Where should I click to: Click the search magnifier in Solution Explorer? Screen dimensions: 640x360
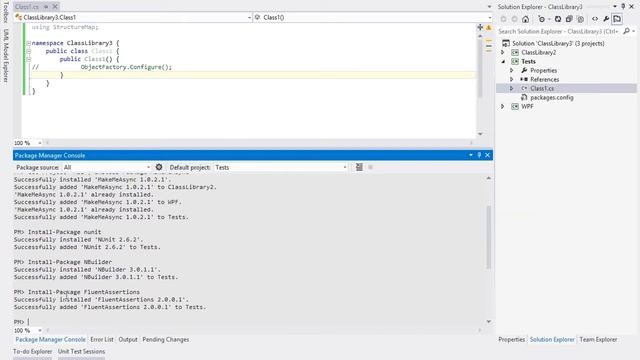627,31
